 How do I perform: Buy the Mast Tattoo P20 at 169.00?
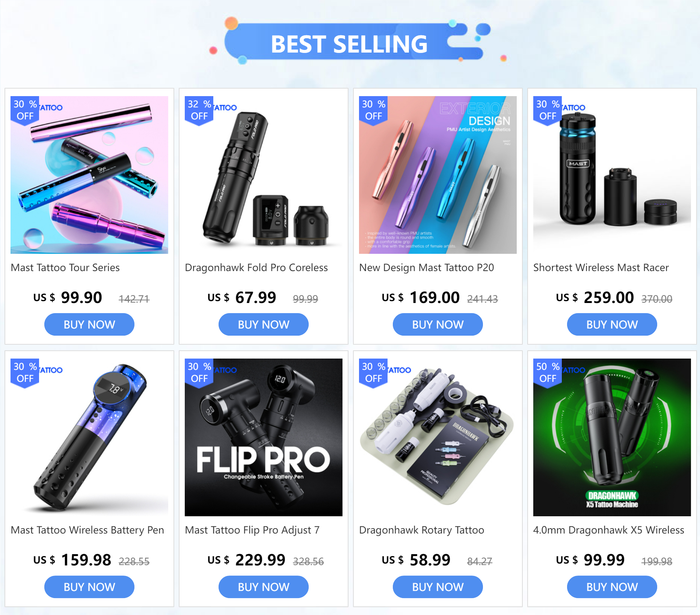438,324
